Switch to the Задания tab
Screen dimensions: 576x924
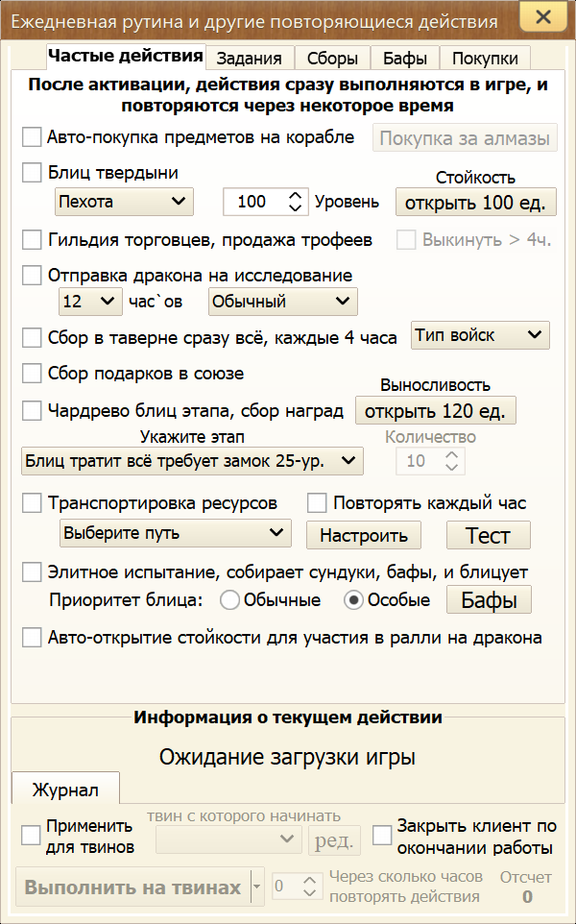click(x=250, y=58)
